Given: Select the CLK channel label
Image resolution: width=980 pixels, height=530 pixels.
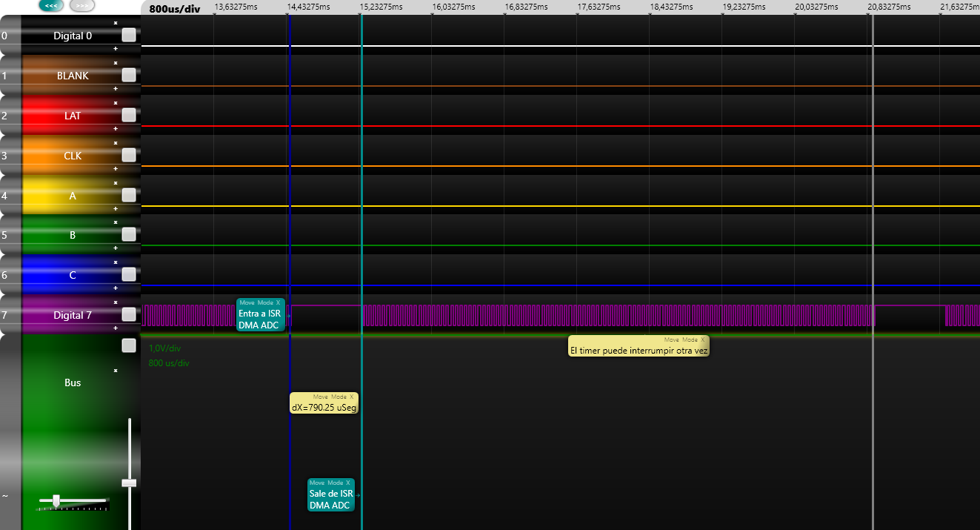Looking at the screenshot, I should pos(73,156).
